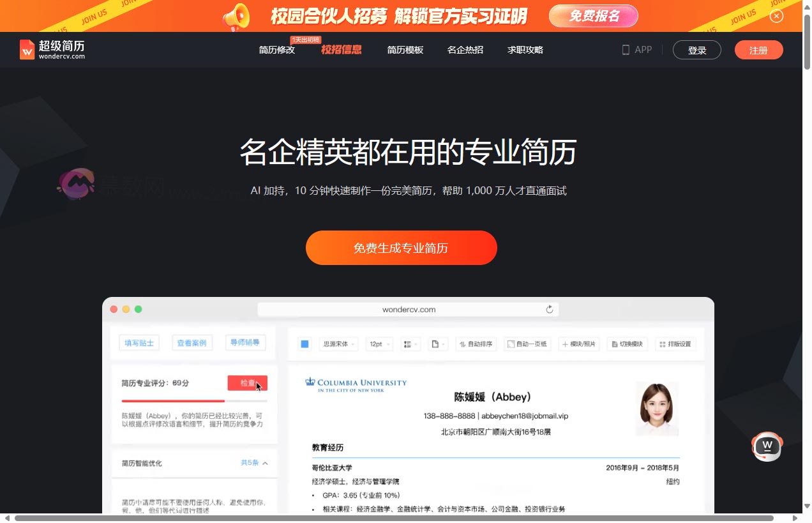The image size is (812, 523).
Task: Open the 简历模板 menu item
Action: tap(405, 49)
